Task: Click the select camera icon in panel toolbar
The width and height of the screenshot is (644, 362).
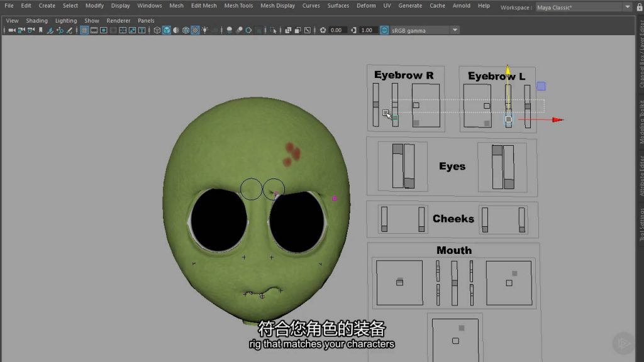Action: point(11,30)
